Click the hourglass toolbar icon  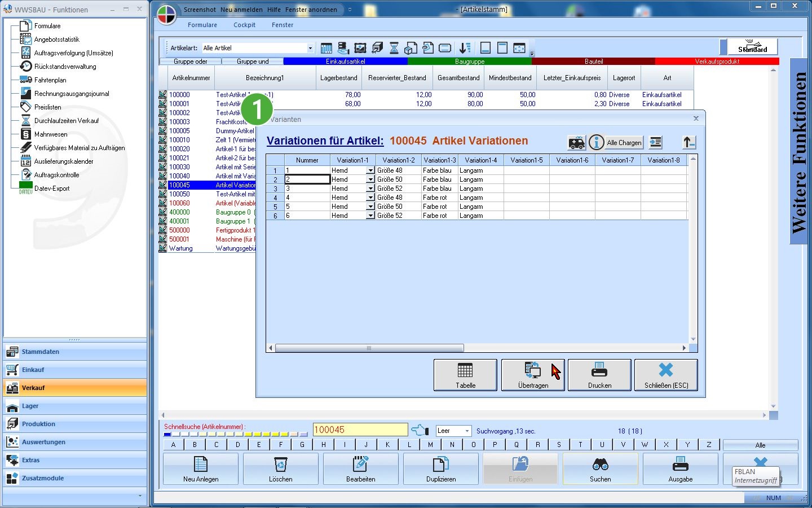394,48
